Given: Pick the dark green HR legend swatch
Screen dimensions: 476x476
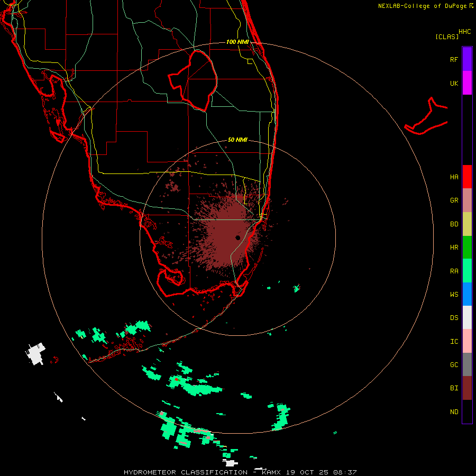Looking at the screenshot, I should point(467,248).
